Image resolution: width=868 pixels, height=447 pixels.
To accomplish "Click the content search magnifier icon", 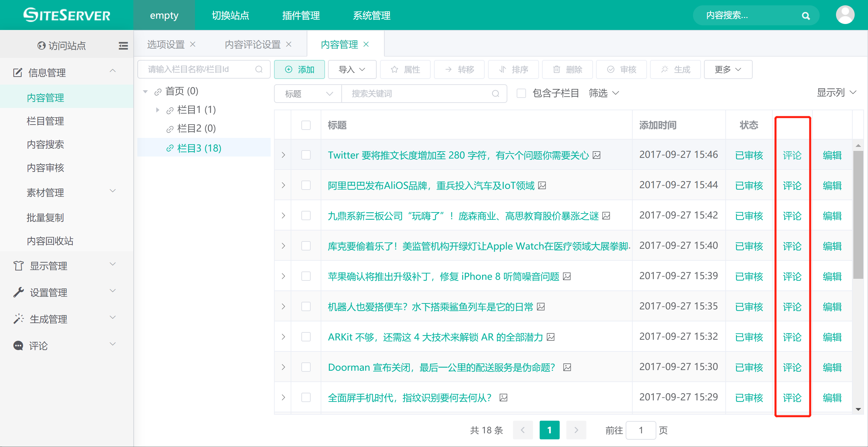I will coord(806,16).
